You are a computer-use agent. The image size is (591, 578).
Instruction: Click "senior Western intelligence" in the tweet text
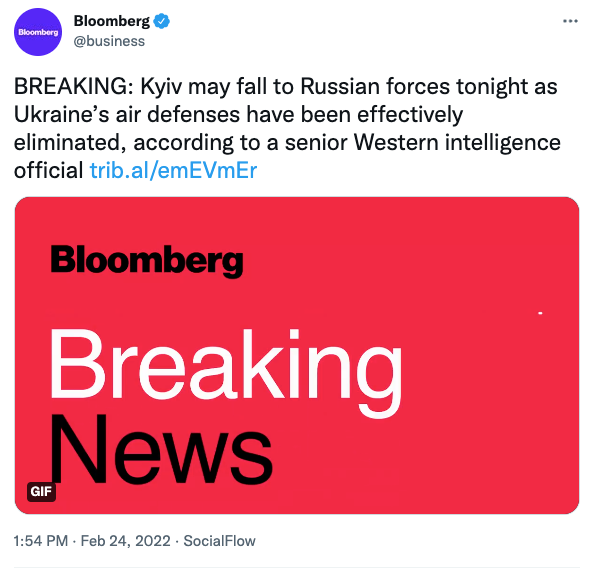pos(423,143)
